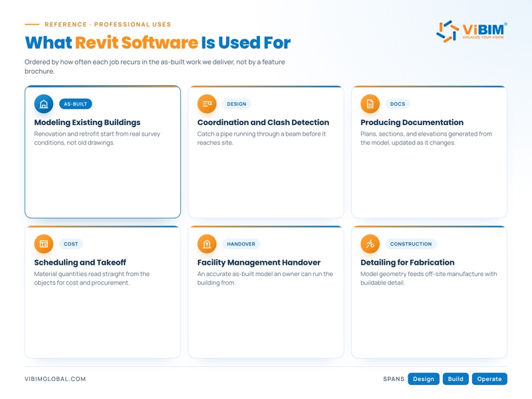Viewport: 532px width, 399px height.
Task: Click the SPANS label in footer
Action: (x=394, y=379)
